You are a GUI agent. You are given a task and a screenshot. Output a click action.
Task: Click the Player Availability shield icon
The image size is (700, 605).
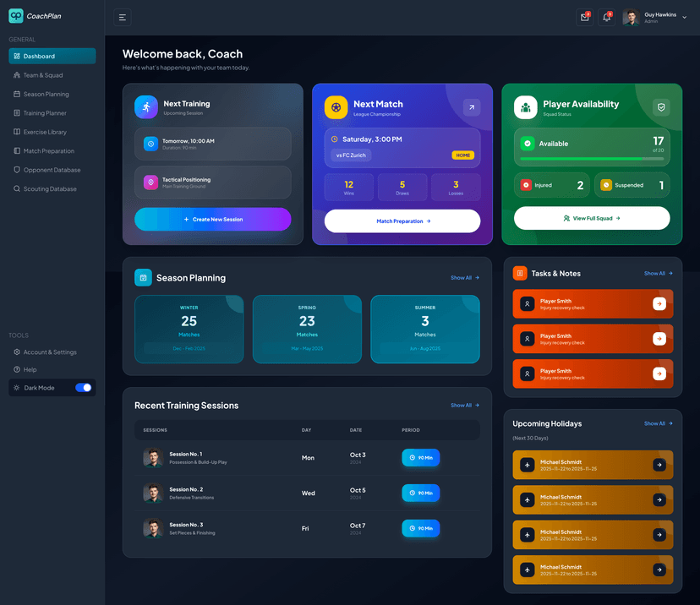661,107
